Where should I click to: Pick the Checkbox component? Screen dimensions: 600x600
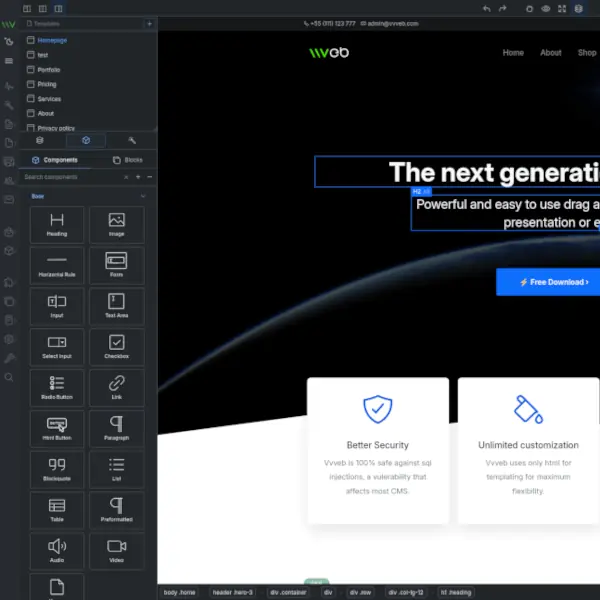(x=117, y=347)
